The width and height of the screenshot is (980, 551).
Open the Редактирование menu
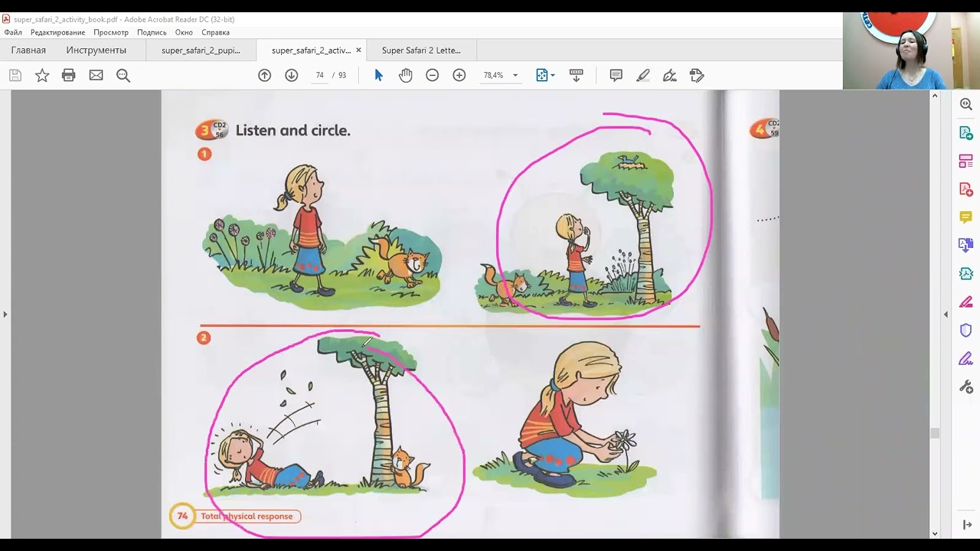(57, 32)
